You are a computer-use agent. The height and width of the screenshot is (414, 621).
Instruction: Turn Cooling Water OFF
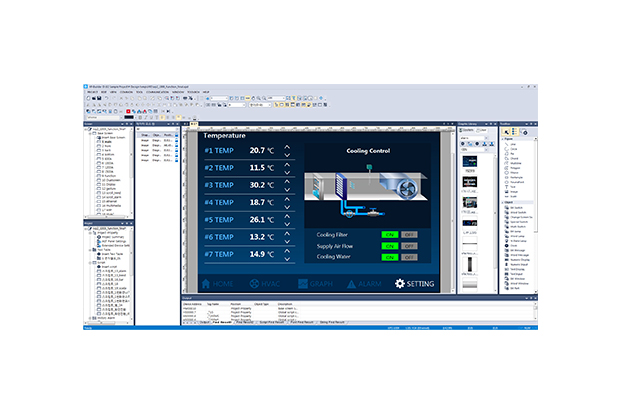coord(409,257)
